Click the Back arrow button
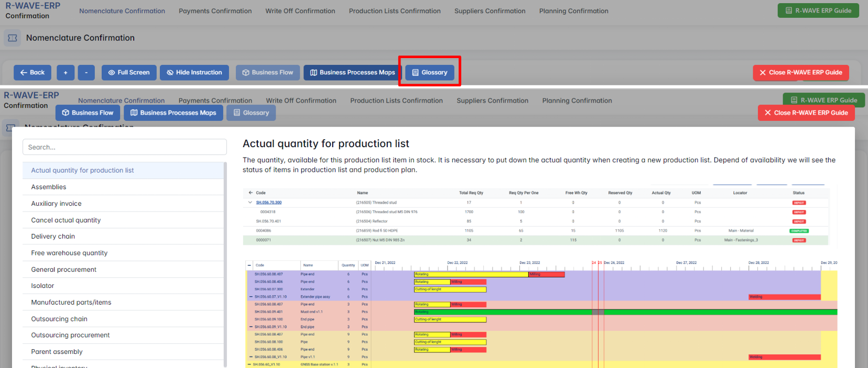Image resolution: width=868 pixels, height=368 pixels. coord(32,73)
